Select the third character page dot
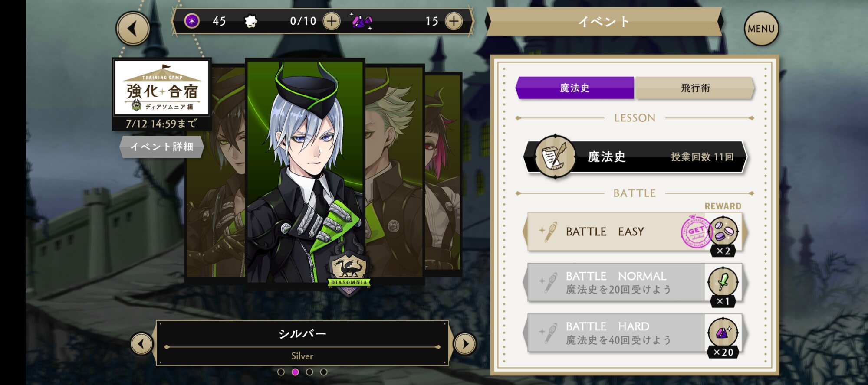The height and width of the screenshot is (385, 868). (309, 372)
